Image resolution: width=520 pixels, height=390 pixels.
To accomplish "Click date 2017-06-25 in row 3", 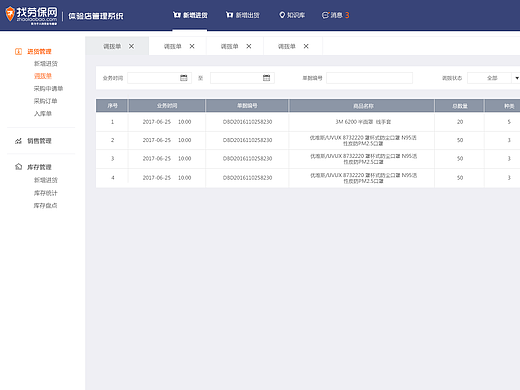I will (x=157, y=159).
